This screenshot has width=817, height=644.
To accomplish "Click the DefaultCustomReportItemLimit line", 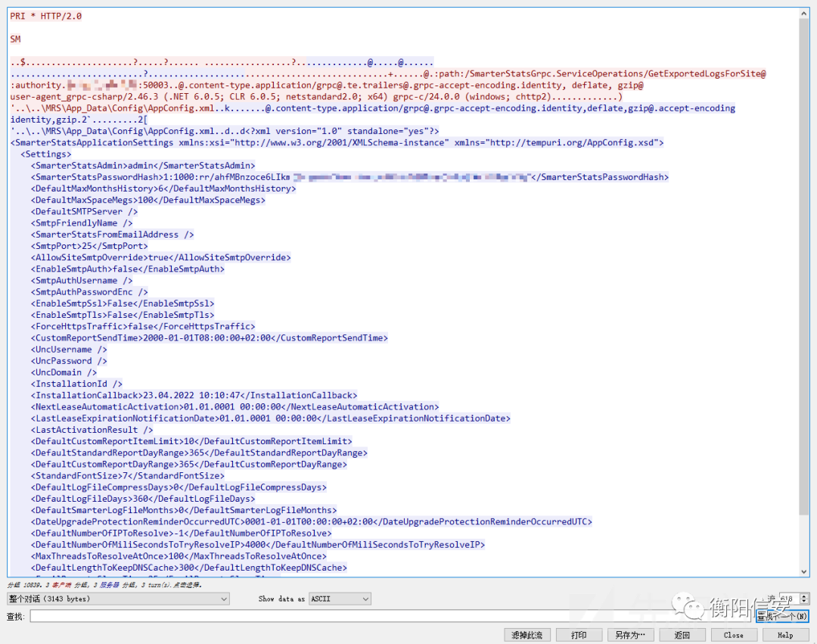I will click(191, 440).
